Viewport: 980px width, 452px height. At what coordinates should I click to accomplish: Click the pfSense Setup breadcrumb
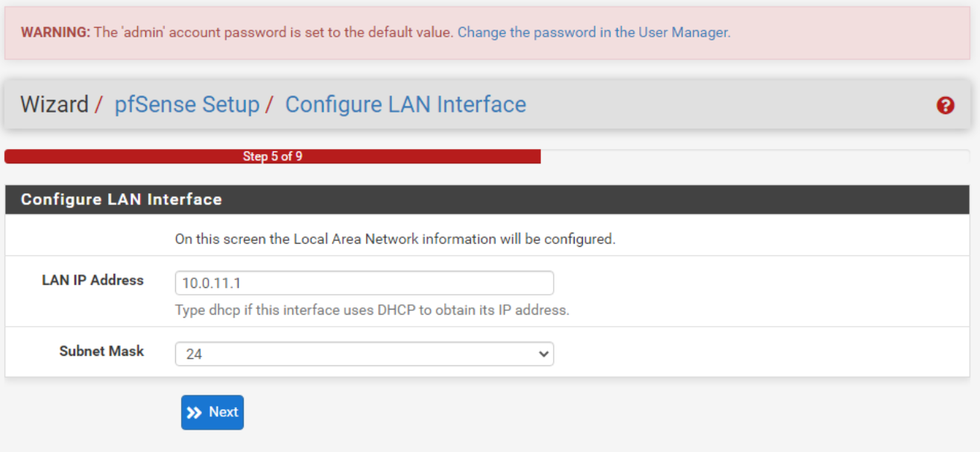coord(186,104)
